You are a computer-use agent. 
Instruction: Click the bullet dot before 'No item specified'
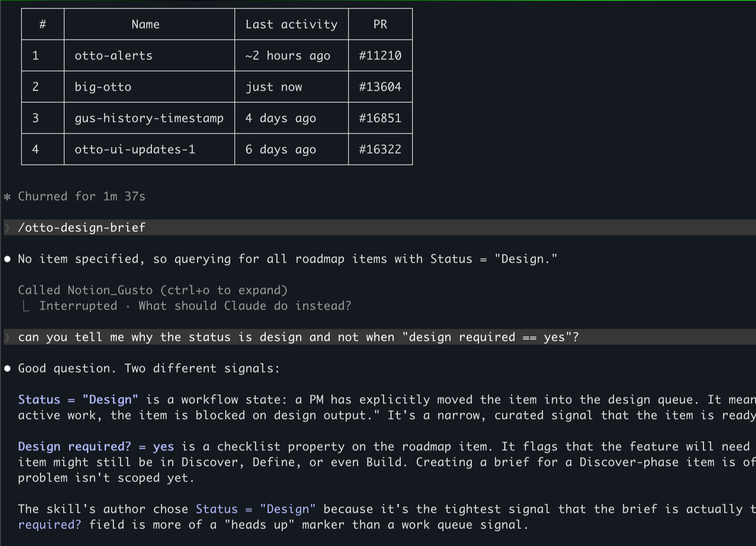[x=7, y=259]
